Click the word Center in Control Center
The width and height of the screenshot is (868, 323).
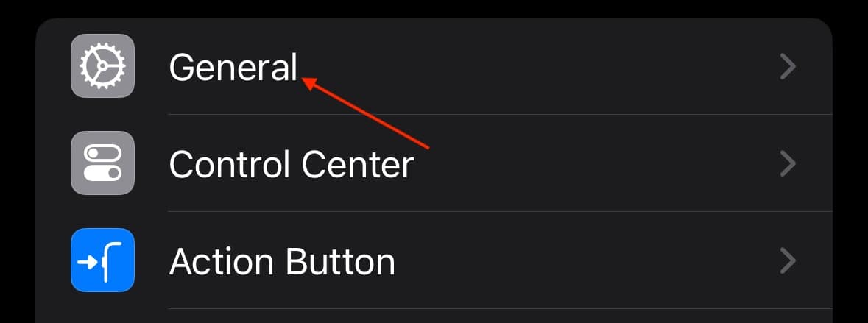point(358,164)
